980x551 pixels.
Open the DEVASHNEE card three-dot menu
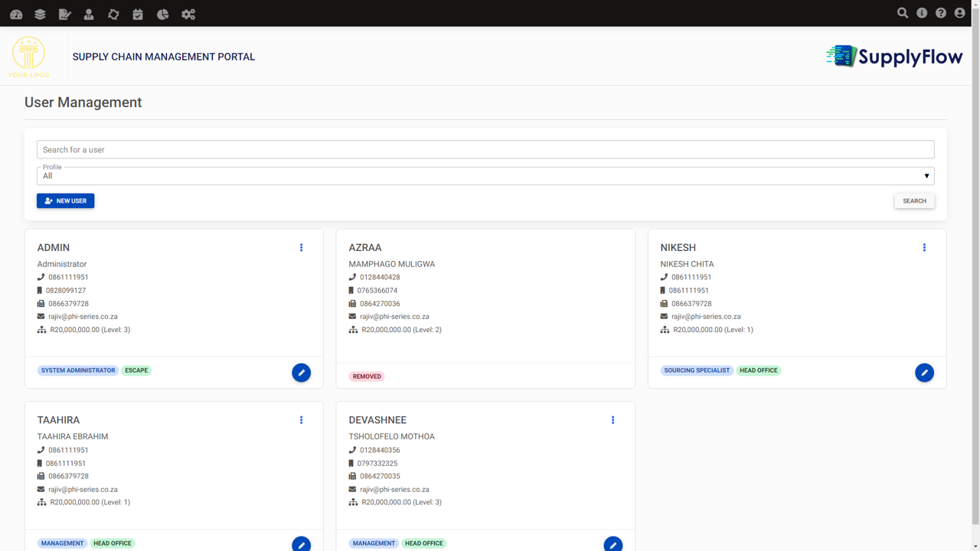pos(612,420)
